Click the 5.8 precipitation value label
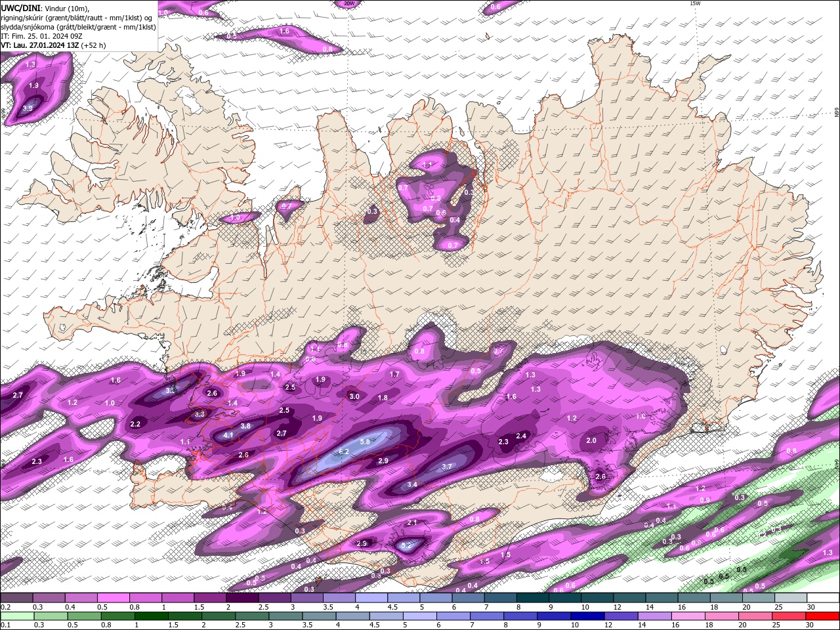The image size is (840, 630). click(365, 442)
